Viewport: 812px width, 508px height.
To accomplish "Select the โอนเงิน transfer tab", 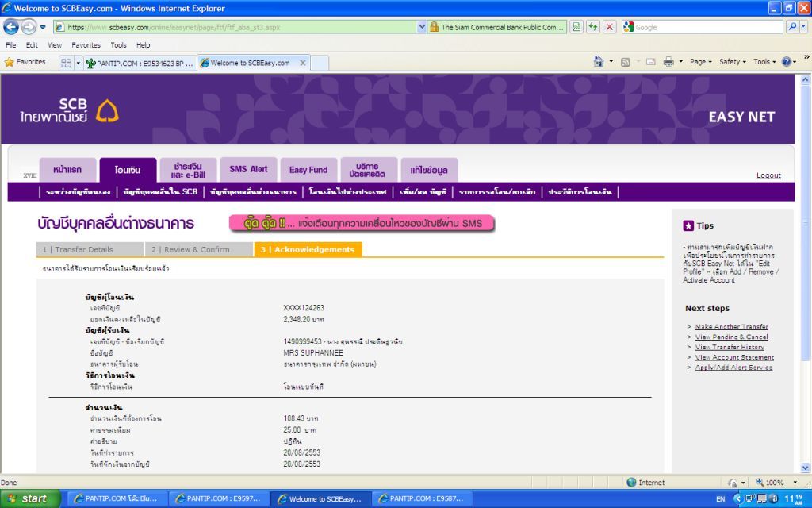I will (128, 170).
